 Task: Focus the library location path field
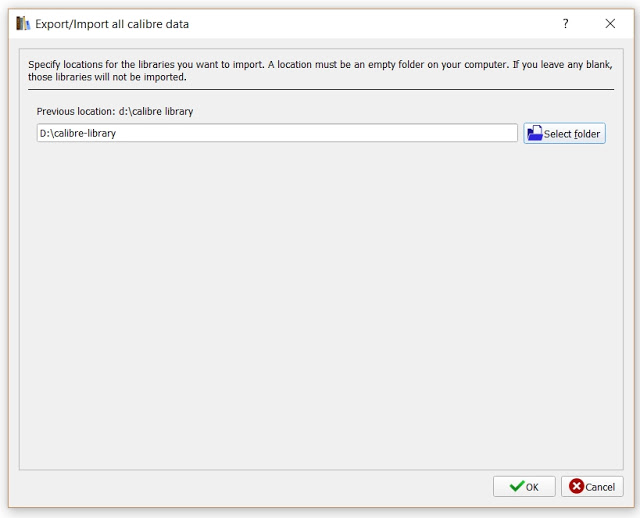click(x=277, y=133)
